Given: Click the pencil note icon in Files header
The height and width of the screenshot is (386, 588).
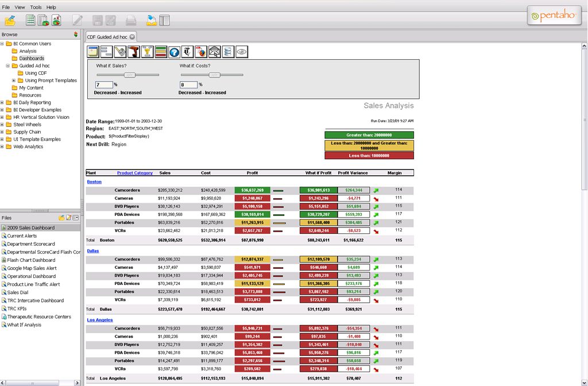Looking at the screenshot, I should pos(69,218).
